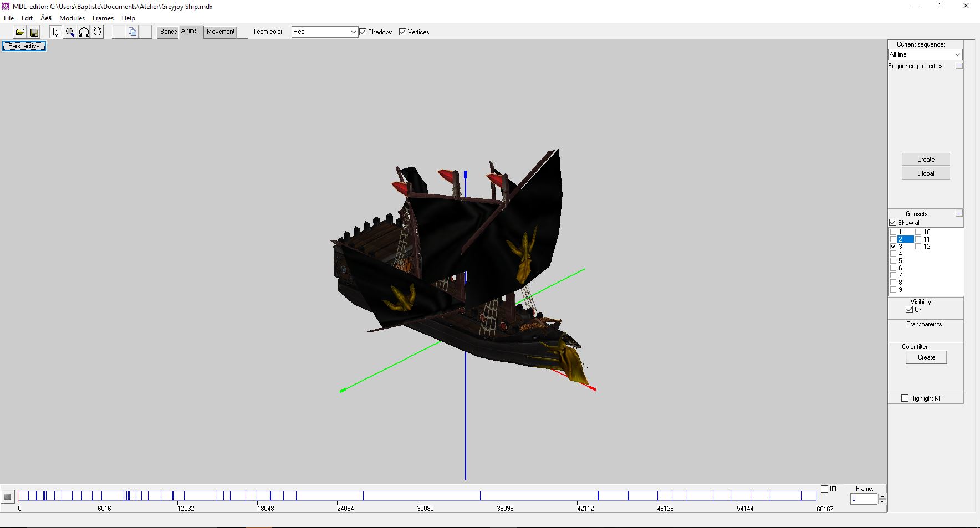Image resolution: width=980 pixels, height=528 pixels.
Task: Open the Modules menu
Action: [72, 18]
